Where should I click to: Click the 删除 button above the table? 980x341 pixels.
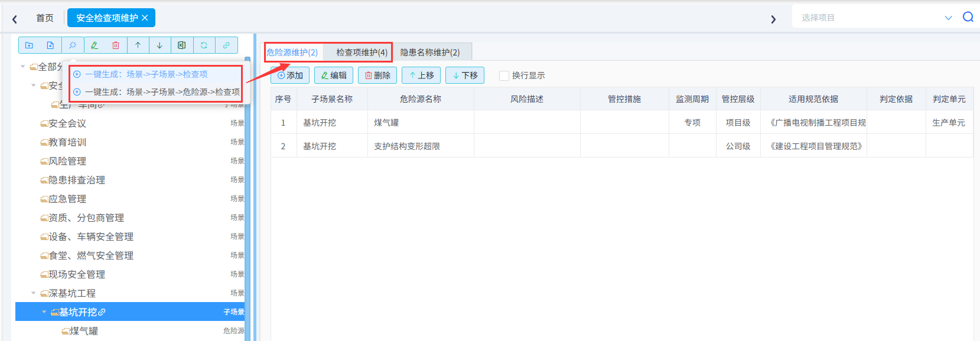(377, 76)
